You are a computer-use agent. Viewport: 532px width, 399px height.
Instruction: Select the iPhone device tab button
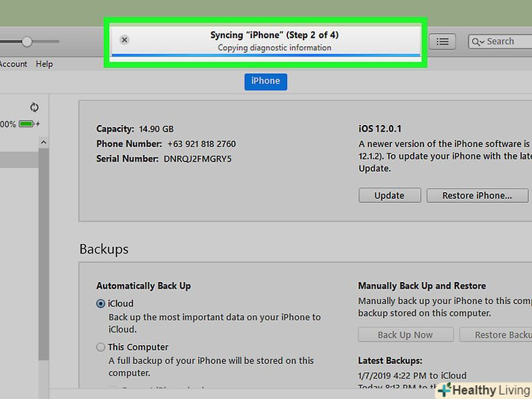(266, 81)
